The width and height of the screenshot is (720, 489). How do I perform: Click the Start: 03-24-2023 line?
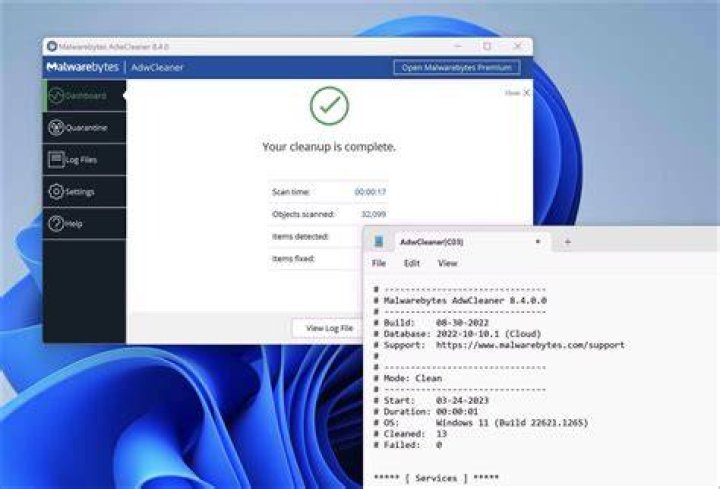click(431, 400)
